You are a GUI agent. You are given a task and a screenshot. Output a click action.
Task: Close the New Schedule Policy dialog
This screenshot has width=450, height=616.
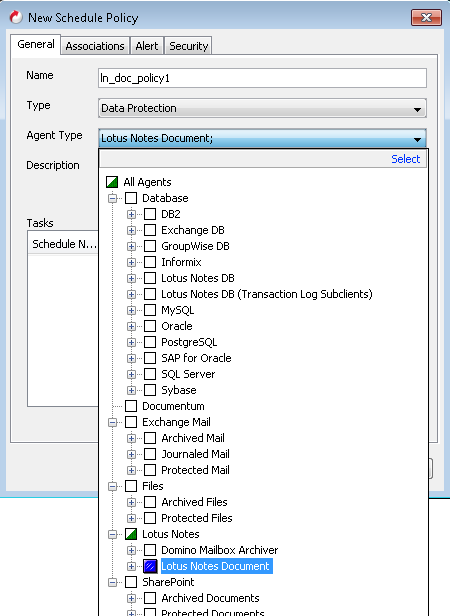click(426, 17)
